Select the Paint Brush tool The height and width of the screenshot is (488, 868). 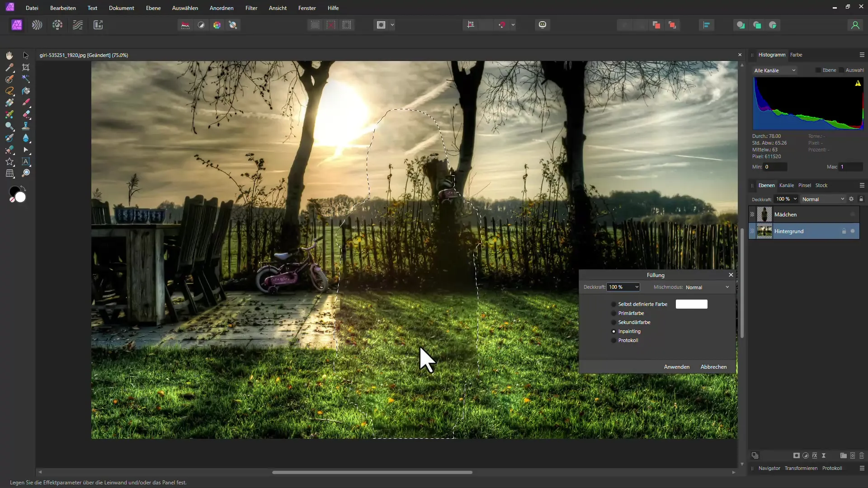coord(26,103)
